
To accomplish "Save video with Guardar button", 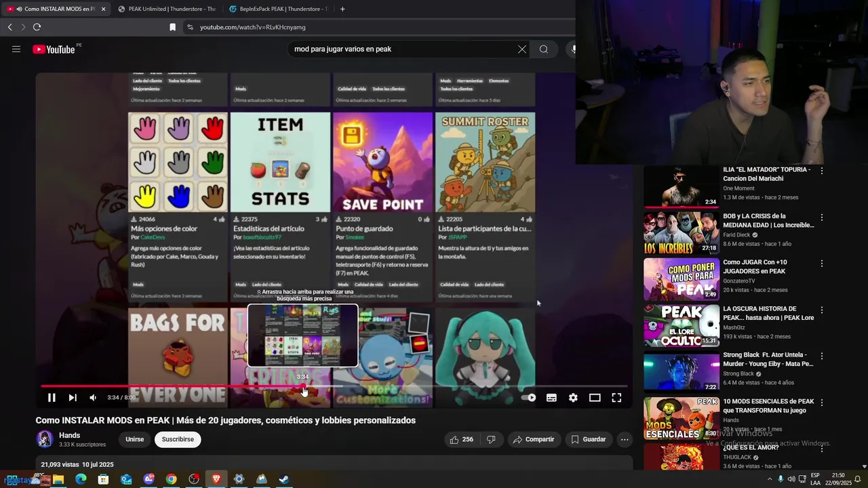I will pyautogui.click(x=588, y=439).
